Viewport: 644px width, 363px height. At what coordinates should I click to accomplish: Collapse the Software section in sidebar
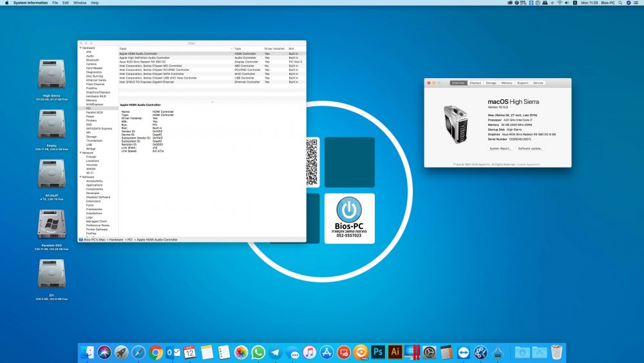coord(80,177)
